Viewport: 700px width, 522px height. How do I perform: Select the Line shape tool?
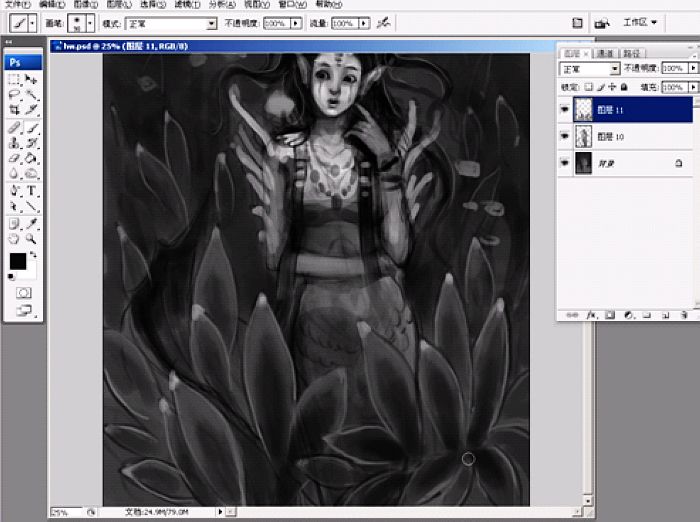(x=31, y=206)
